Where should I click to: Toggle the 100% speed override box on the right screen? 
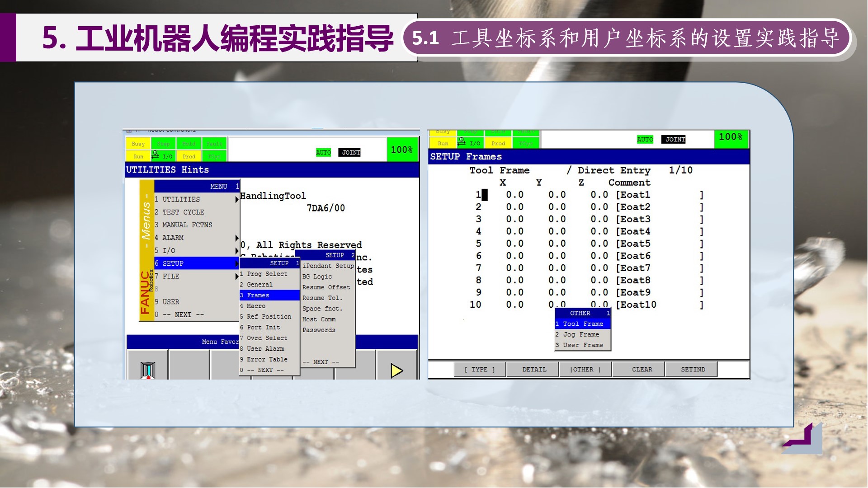click(x=731, y=137)
